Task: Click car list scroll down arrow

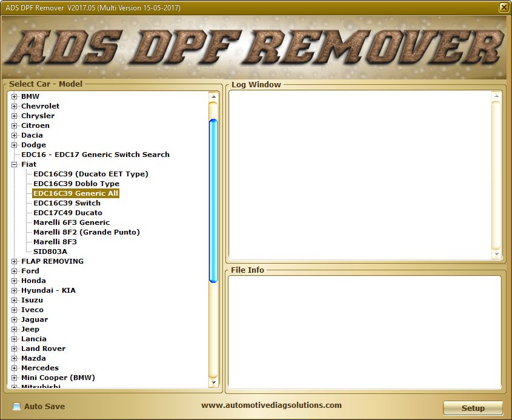Action: 213,382
